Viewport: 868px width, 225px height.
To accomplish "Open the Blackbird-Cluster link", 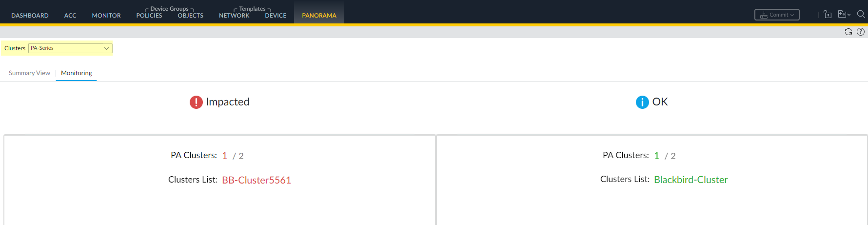I will point(690,180).
